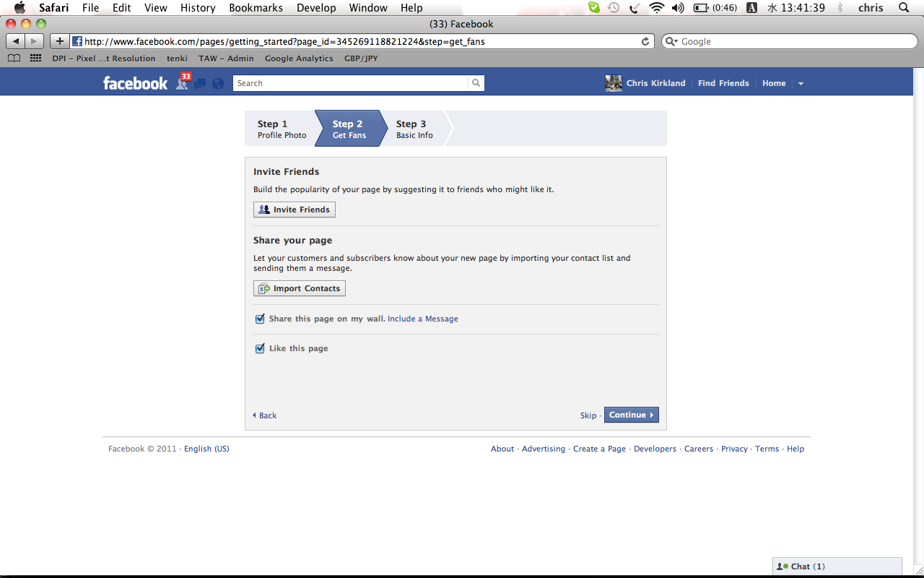This screenshot has height=578, width=924.
Task: Open the Chat (1) bar
Action: (837, 566)
